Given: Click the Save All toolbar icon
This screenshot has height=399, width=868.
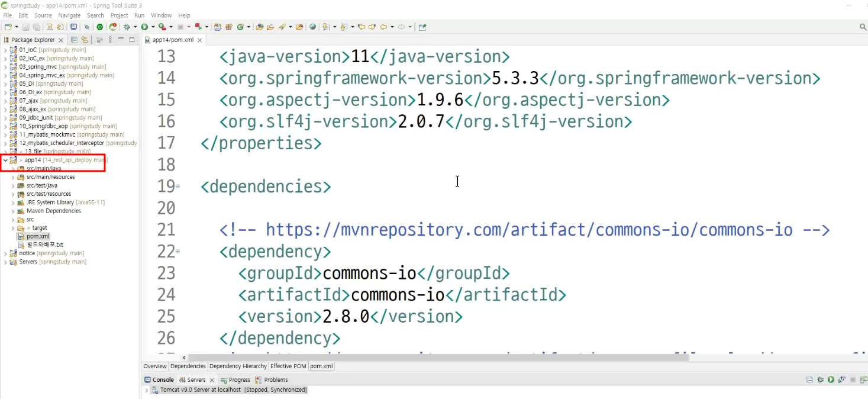Looking at the screenshot, I should click(x=36, y=27).
